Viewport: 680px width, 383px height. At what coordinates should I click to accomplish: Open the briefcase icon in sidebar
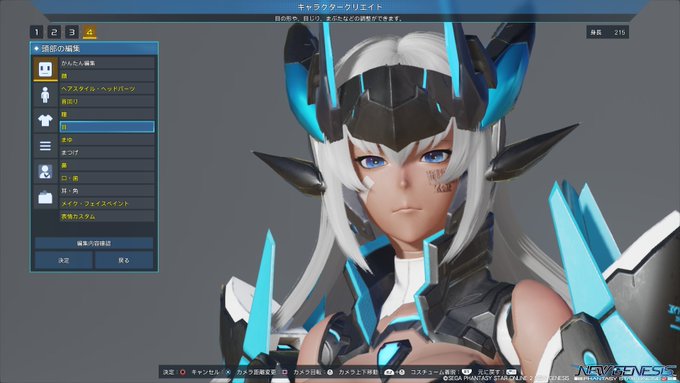tap(46, 197)
